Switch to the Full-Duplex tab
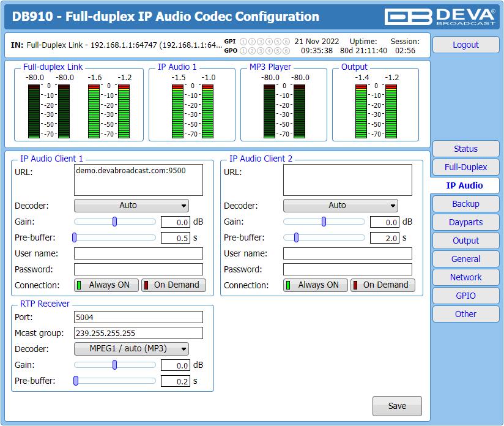This screenshot has height=426, width=504. [465, 167]
